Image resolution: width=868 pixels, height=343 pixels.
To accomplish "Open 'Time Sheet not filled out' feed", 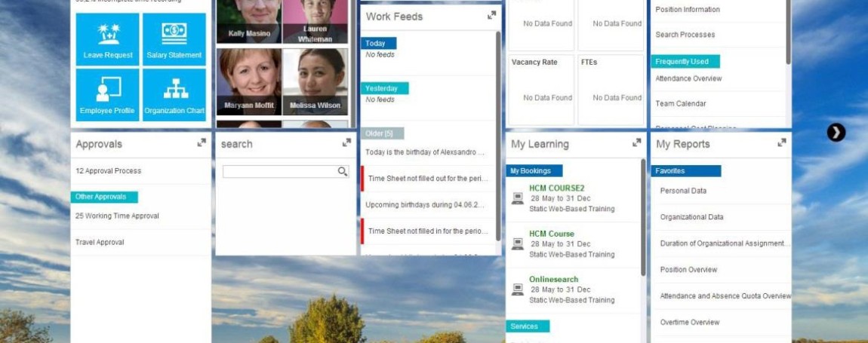I will pos(427,179).
